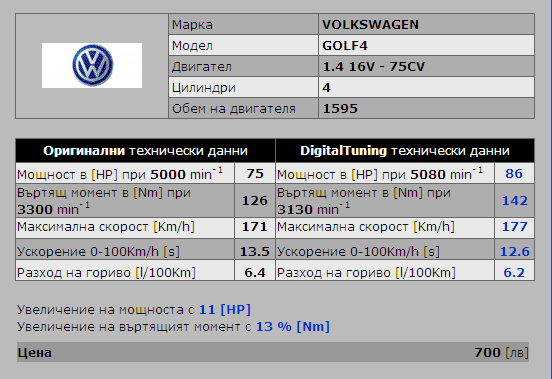Image resolution: width=552 pixels, height=379 pixels.
Task: Select tuned top speed 177
Action: click(x=514, y=227)
